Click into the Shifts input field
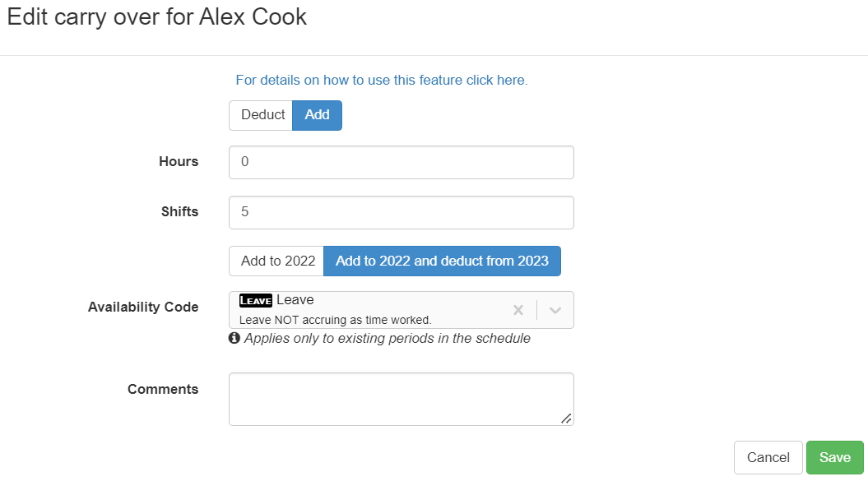 [401, 212]
